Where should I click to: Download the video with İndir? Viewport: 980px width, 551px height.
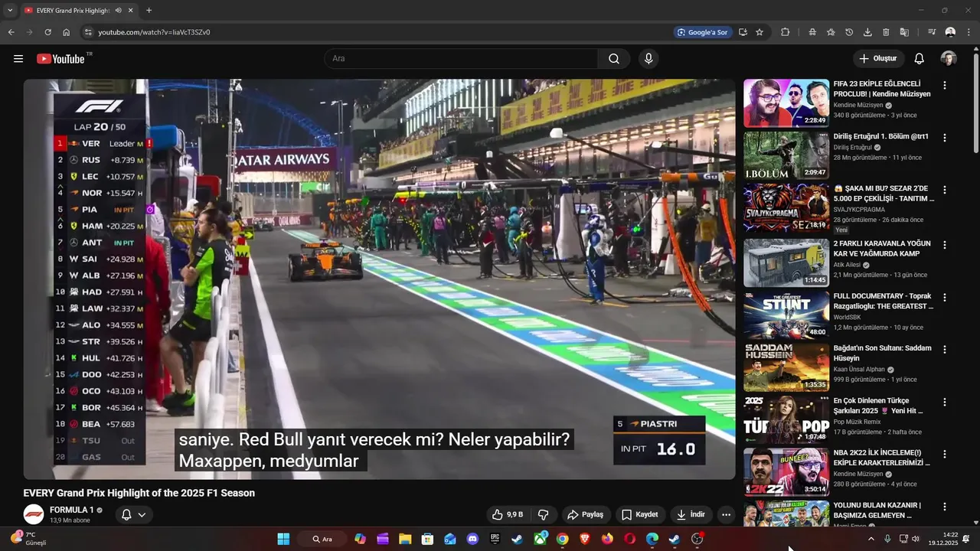[691, 514]
